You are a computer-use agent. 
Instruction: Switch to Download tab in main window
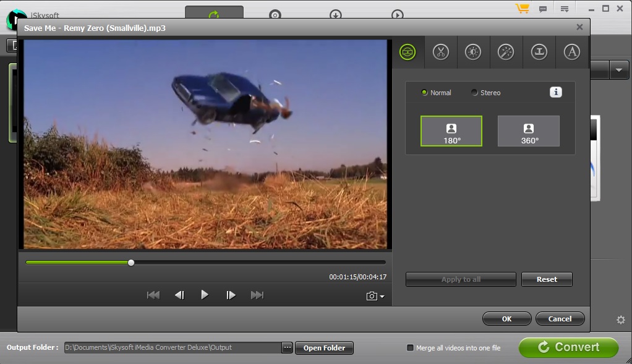coord(335,14)
